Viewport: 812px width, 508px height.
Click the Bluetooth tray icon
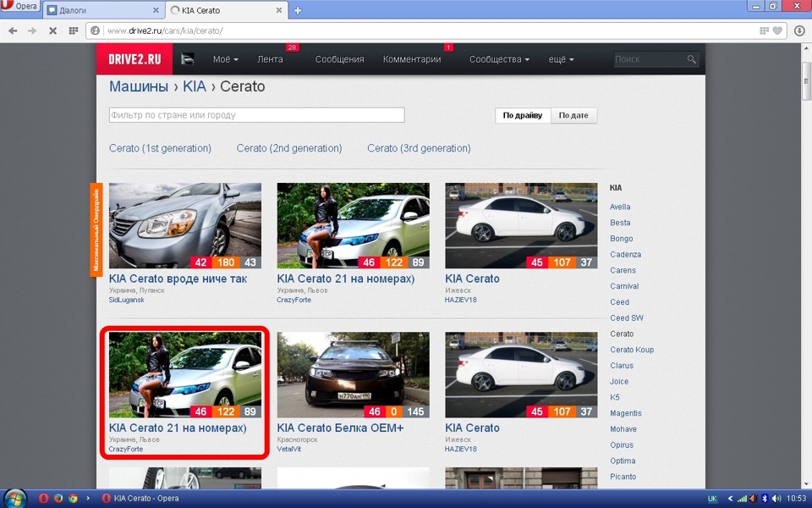tap(765, 499)
